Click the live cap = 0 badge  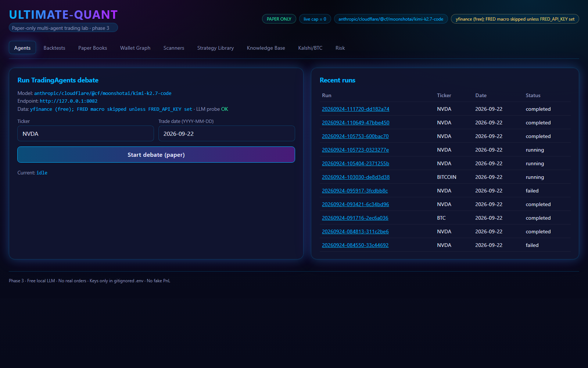pos(315,19)
